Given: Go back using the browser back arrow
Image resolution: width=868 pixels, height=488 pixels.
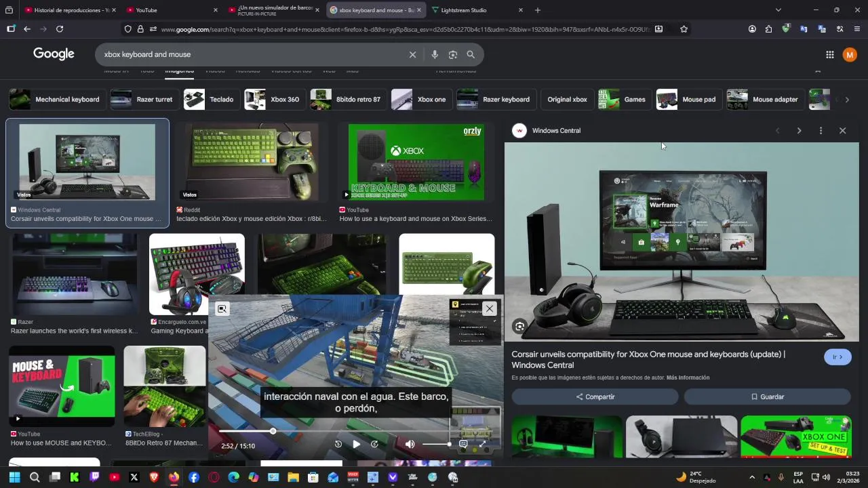Looking at the screenshot, I should [27, 29].
